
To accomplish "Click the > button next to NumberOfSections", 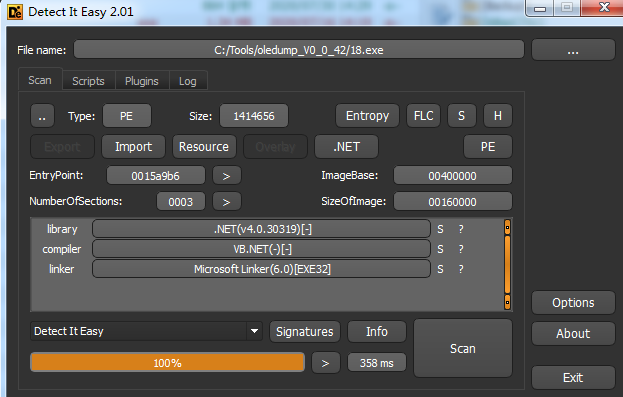I will click(226, 201).
